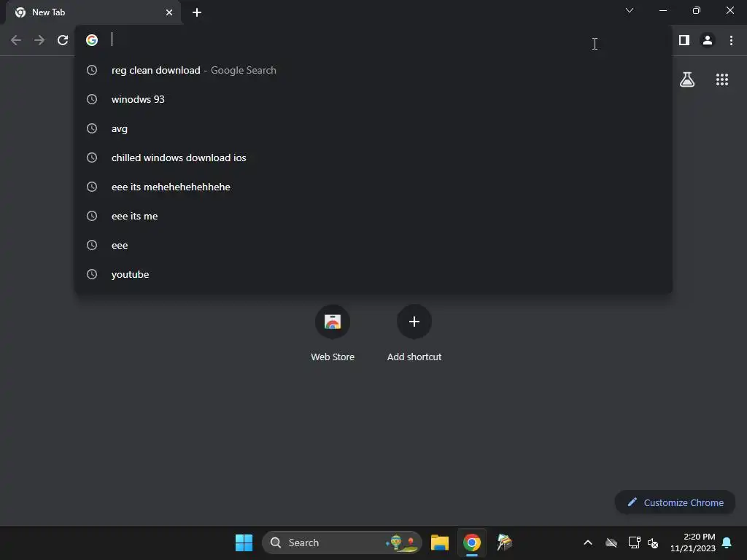
Task: Click the Google logo in the address bar
Action: click(92, 40)
